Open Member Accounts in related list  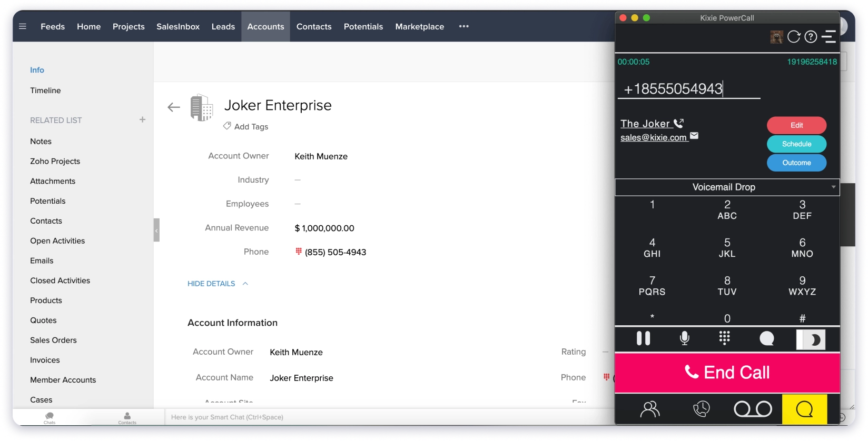63,380
